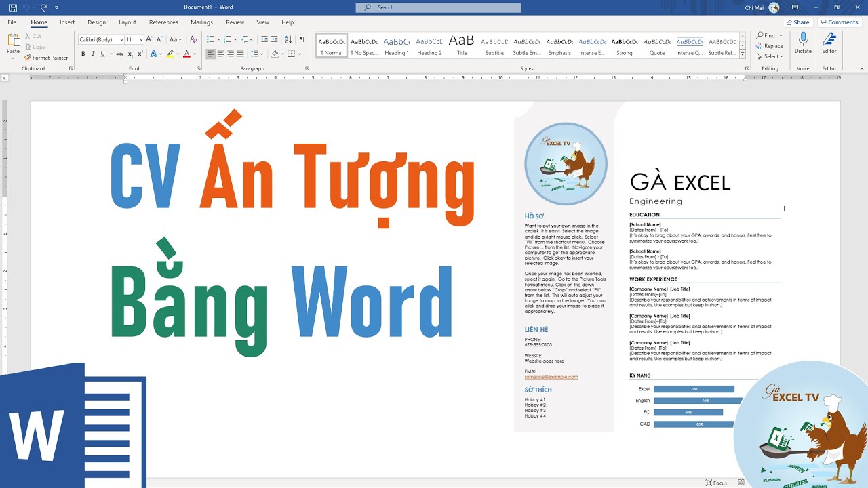Increase paragraph indent
The width and height of the screenshot is (868, 488).
(275, 40)
